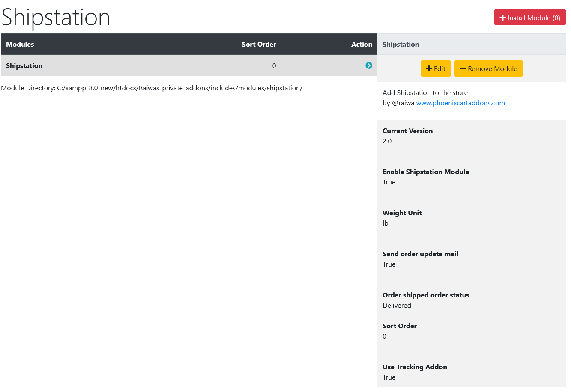The width and height of the screenshot is (571, 392).
Task: Click the sort order value 0 in Shipstation row
Action: (274, 65)
